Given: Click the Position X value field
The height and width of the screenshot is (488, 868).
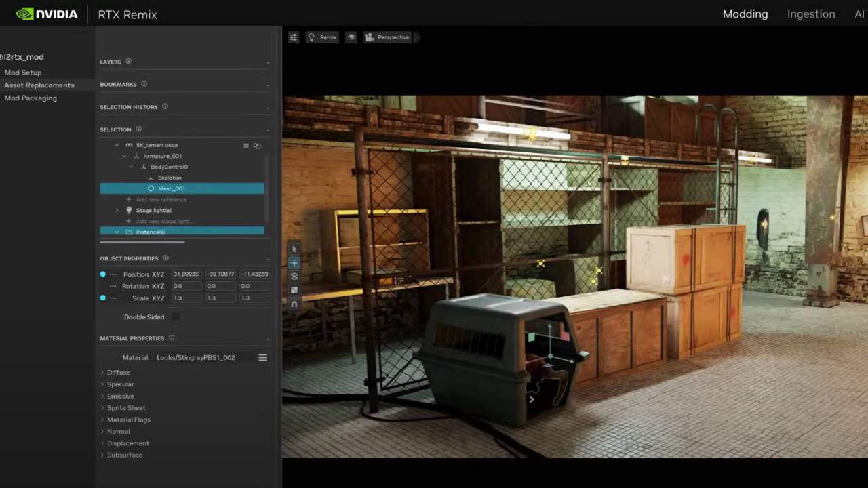Looking at the screenshot, I should click(x=186, y=274).
